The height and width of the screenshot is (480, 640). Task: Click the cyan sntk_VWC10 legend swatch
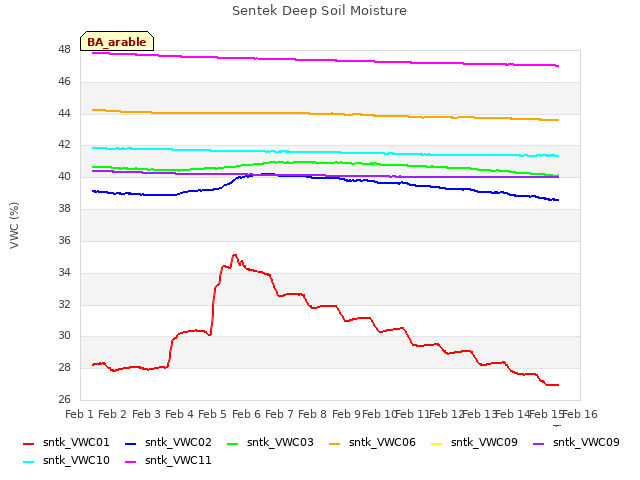coord(29,462)
